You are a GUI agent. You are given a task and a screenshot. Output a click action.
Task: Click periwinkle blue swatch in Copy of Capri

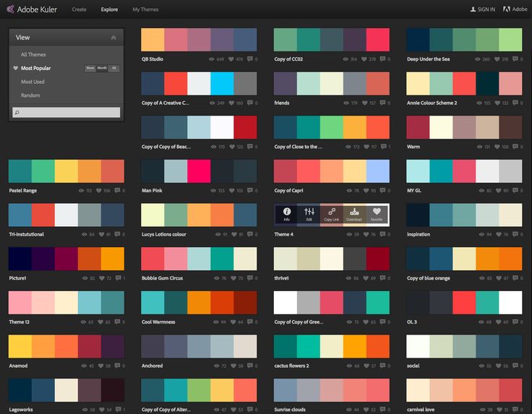click(x=378, y=171)
